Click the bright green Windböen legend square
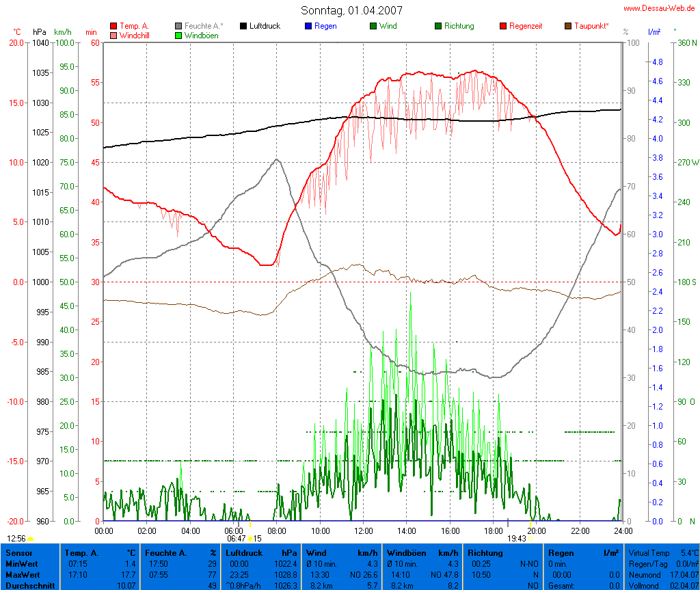Image resolution: width=700 pixels, height=590 pixels. pos(178,36)
